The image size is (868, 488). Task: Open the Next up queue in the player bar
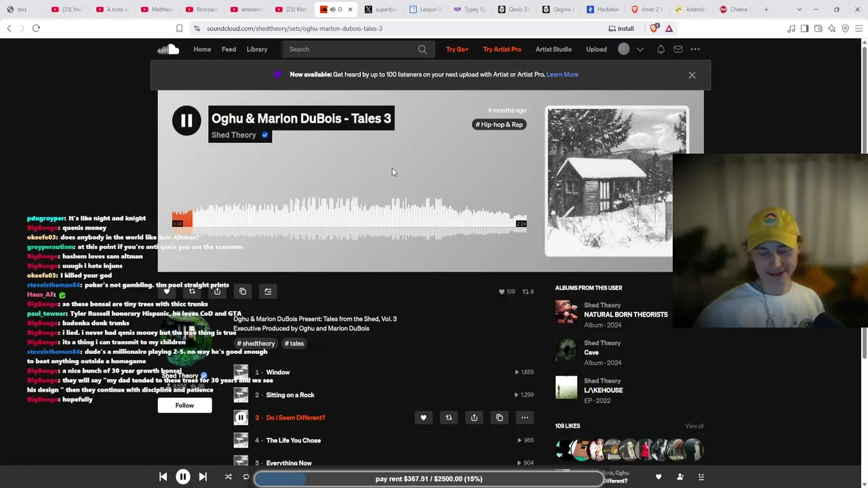pyautogui.click(x=701, y=477)
